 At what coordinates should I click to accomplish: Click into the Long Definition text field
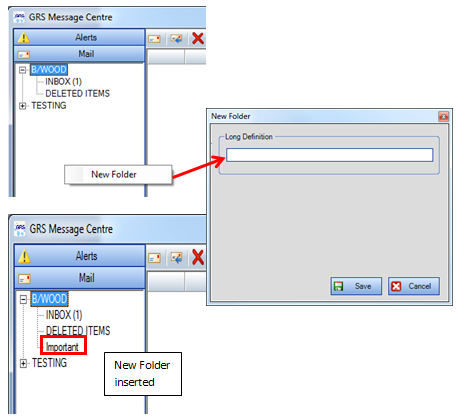[x=330, y=155]
